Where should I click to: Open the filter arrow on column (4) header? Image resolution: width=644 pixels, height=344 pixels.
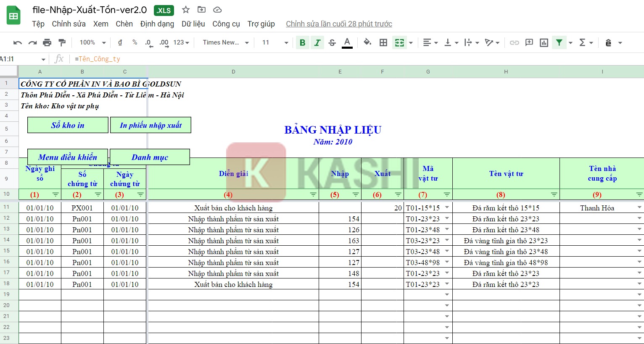pos(313,194)
